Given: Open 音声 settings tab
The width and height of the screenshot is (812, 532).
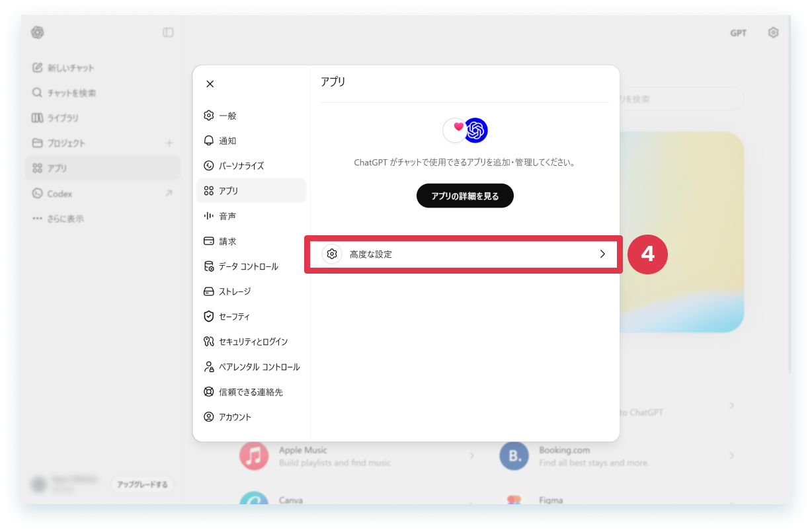Looking at the screenshot, I should [251, 216].
